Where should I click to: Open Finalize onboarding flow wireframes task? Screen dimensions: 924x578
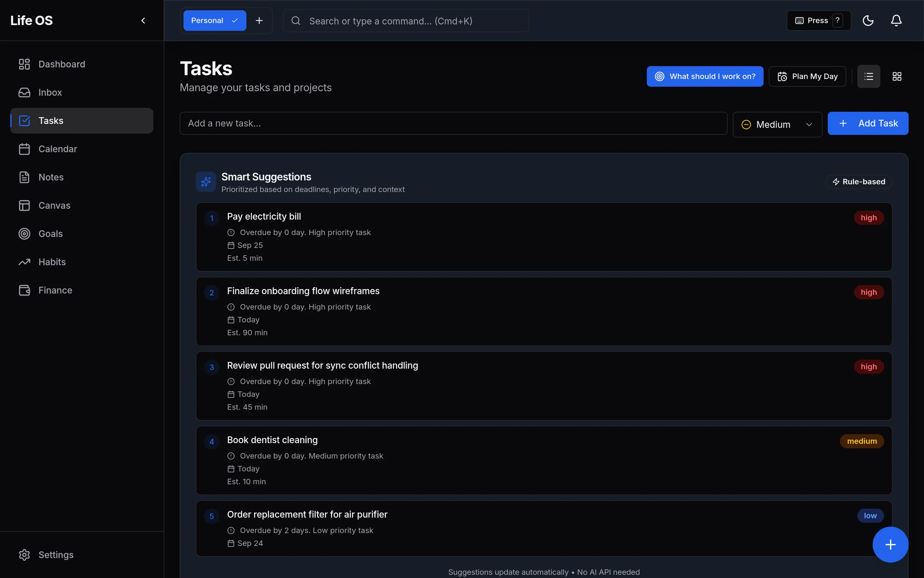point(544,311)
